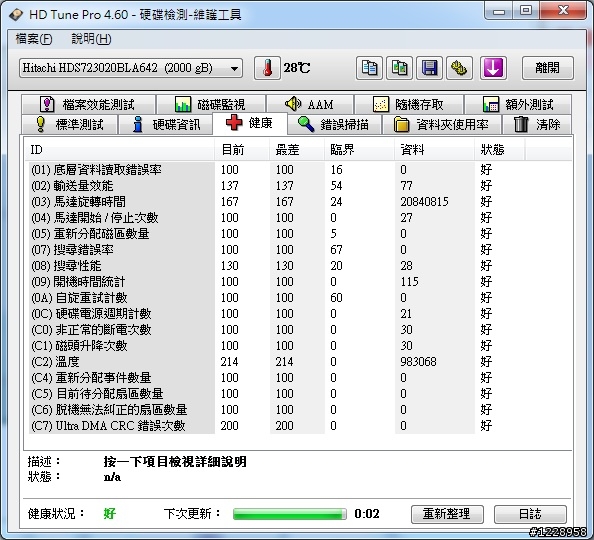The height and width of the screenshot is (540, 594).
Task: Click the 0:02 countdown timer
Action: coord(367,514)
